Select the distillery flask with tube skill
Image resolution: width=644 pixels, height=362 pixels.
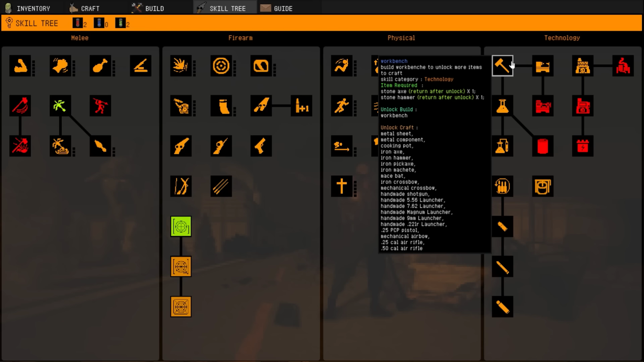[502, 146]
